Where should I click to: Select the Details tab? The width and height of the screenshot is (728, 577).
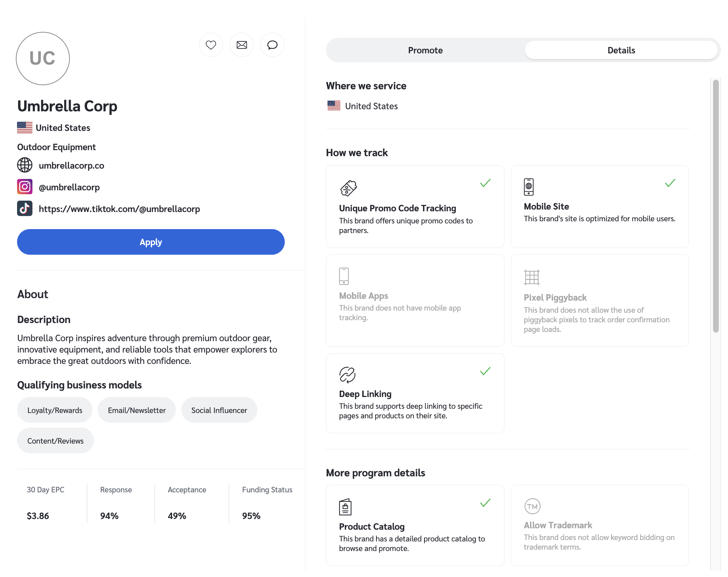click(621, 50)
